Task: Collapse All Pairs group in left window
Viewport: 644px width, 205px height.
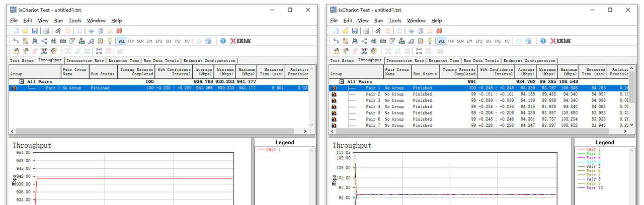Action: tap(22, 81)
